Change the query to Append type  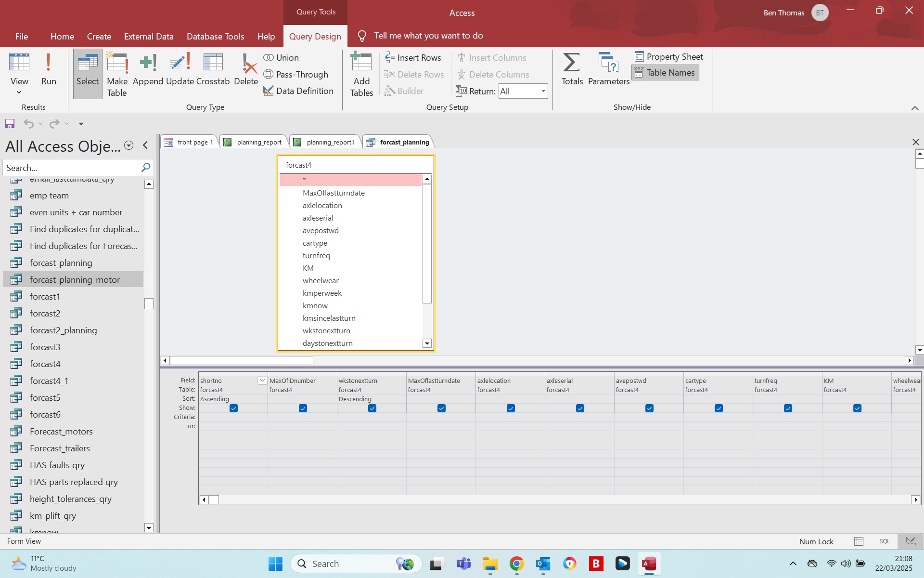[x=148, y=70]
